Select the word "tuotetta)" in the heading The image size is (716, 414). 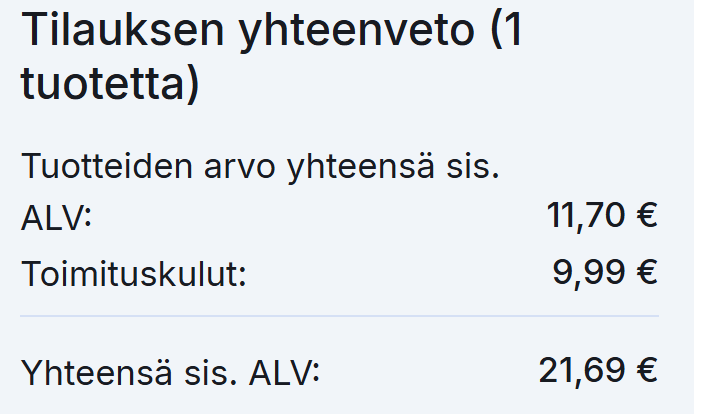pos(110,84)
